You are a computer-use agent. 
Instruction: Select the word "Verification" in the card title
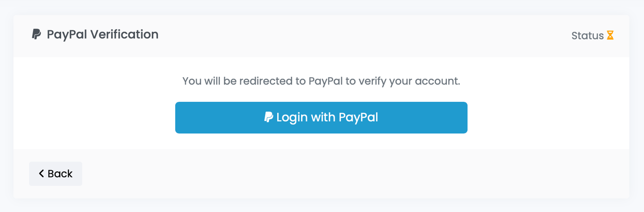124,34
